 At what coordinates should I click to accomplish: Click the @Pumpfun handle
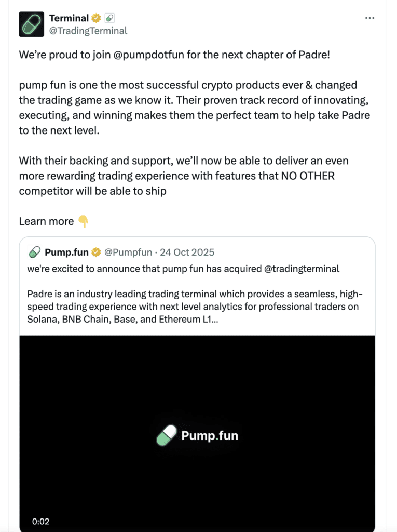click(129, 252)
